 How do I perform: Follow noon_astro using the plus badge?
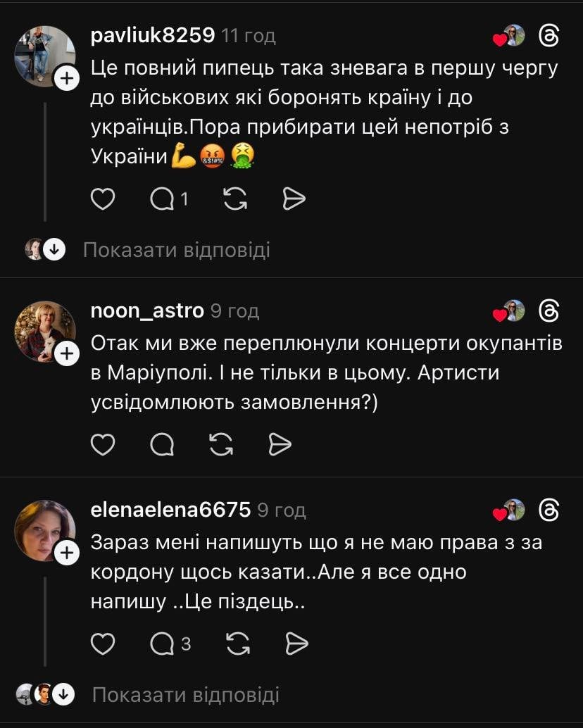click(x=66, y=353)
